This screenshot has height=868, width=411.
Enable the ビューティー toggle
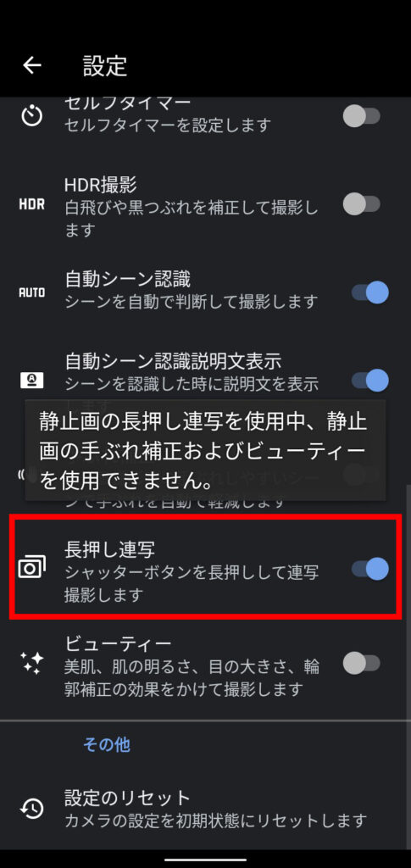pos(362,663)
